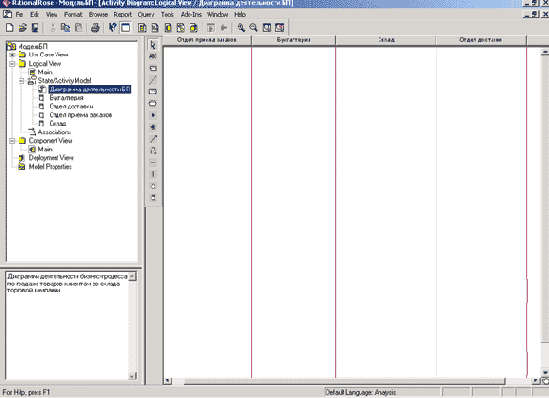This screenshot has height=398, width=549.
Task: Select the Horizontal Synchronization bar tool
Action: (x=153, y=162)
